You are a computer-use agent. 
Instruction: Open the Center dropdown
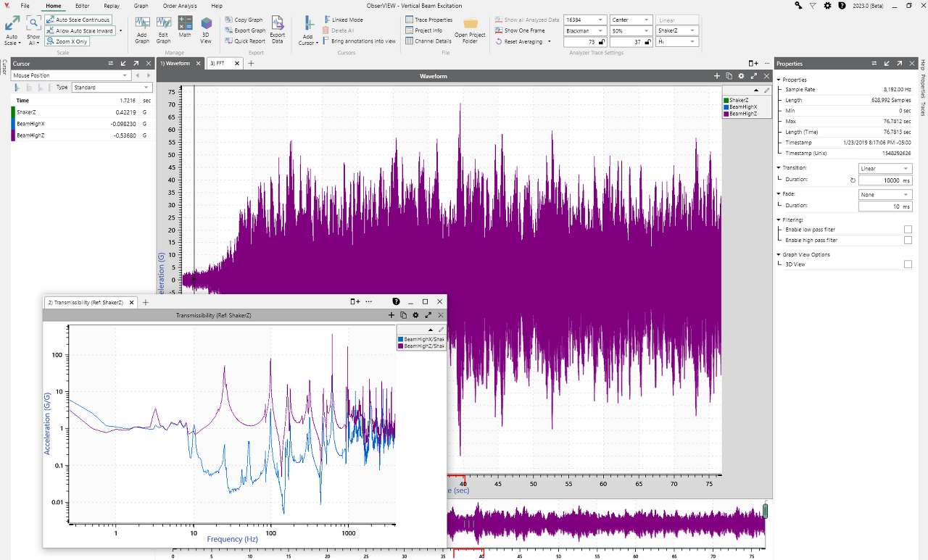pyautogui.click(x=631, y=20)
